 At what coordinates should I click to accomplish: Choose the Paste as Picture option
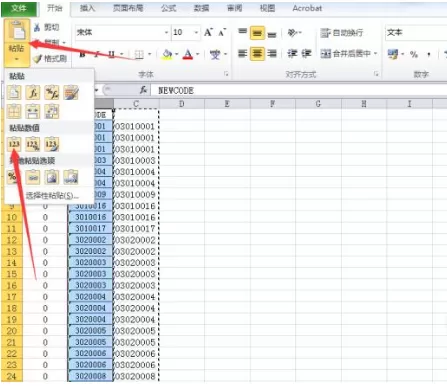click(x=52, y=177)
